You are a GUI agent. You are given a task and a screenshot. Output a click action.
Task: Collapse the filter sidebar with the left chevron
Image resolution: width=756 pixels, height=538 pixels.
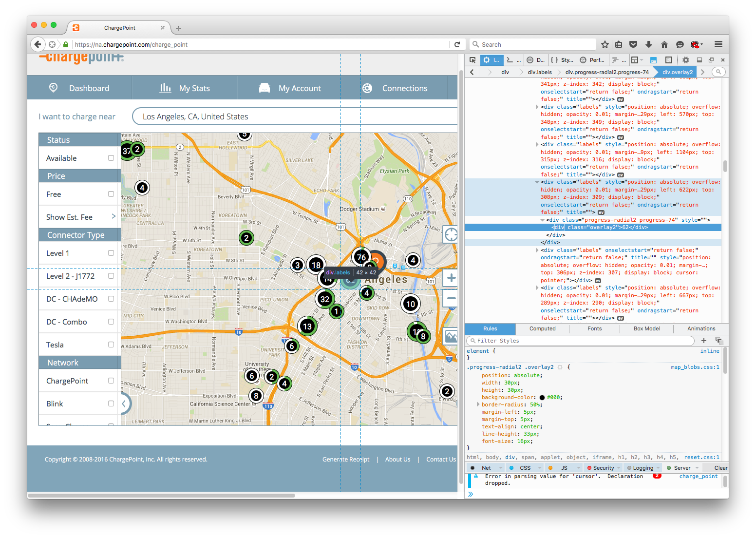pos(124,403)
